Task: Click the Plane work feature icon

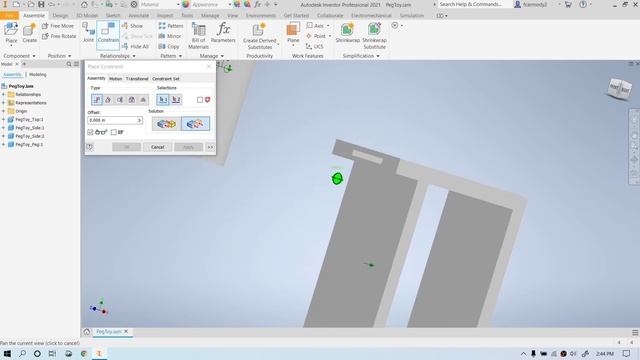Action: click(293, 33)
